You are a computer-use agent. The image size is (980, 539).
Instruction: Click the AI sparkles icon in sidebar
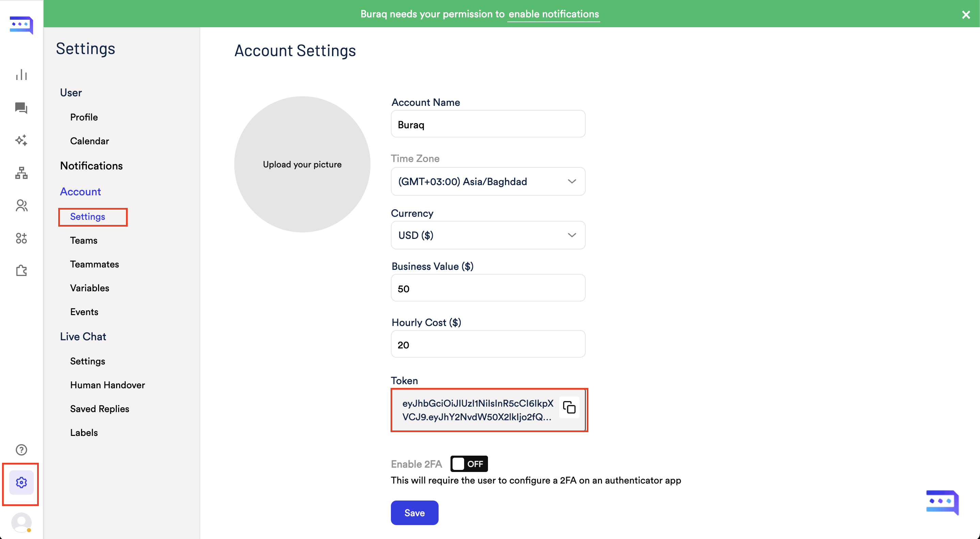[x=21, y=140]
